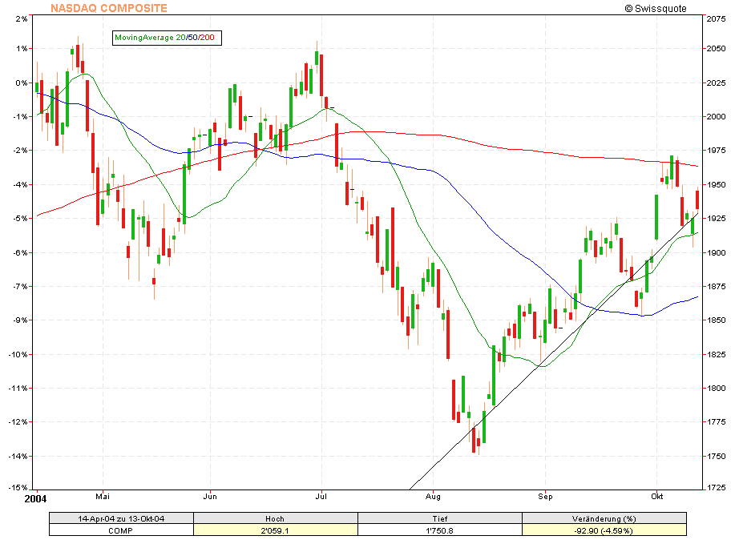
Task: Select the 1750 price axis value
Action: [716, 456]
